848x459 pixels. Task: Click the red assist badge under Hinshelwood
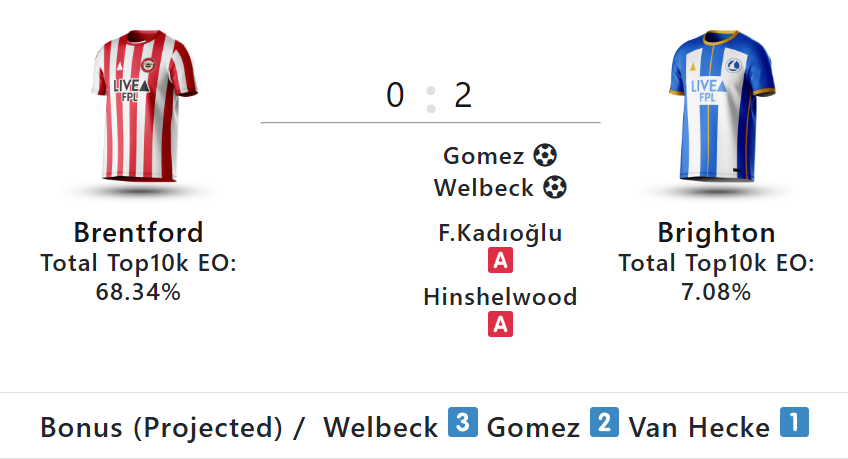(500, 324)
